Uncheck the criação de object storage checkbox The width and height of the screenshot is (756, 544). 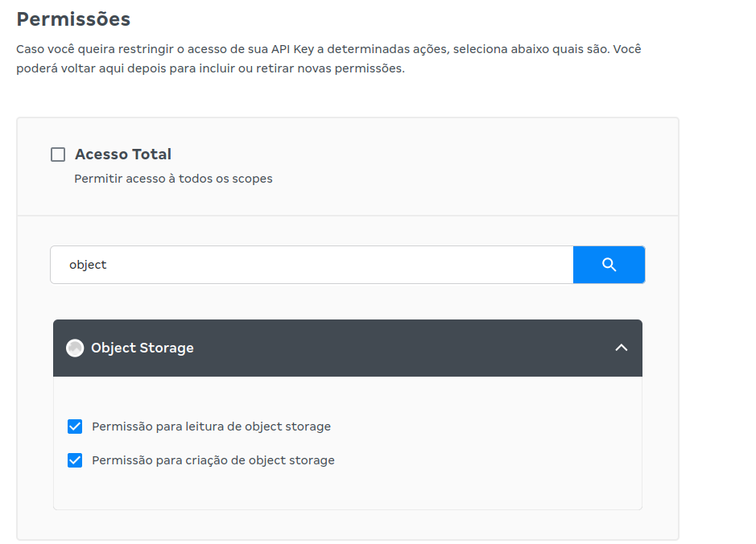75,460
